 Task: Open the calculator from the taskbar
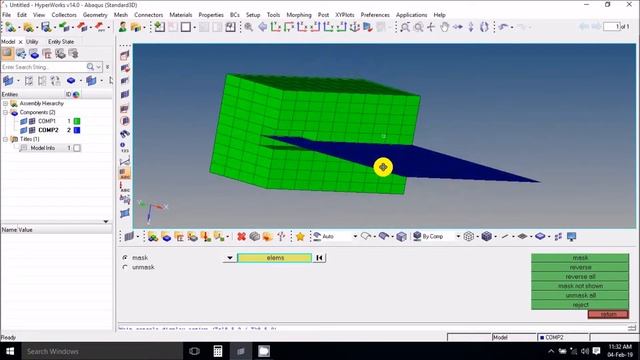(x=218, y=351)
